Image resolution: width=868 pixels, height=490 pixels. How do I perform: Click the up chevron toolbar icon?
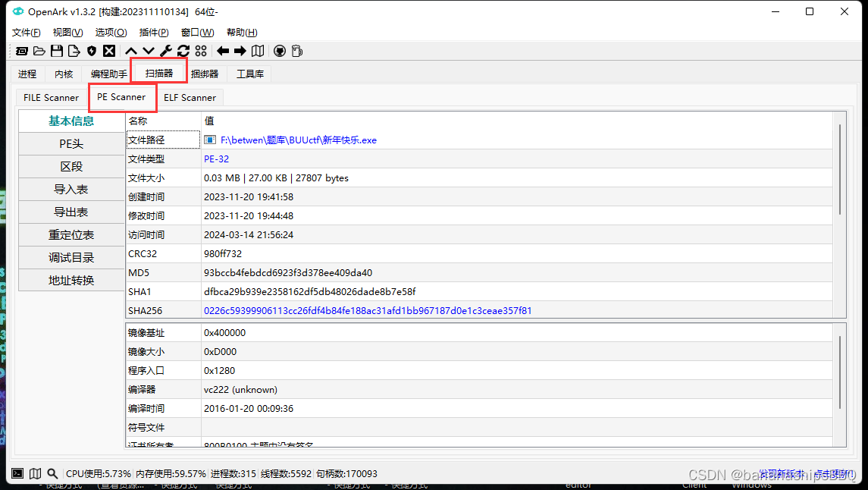pos(130,51)
